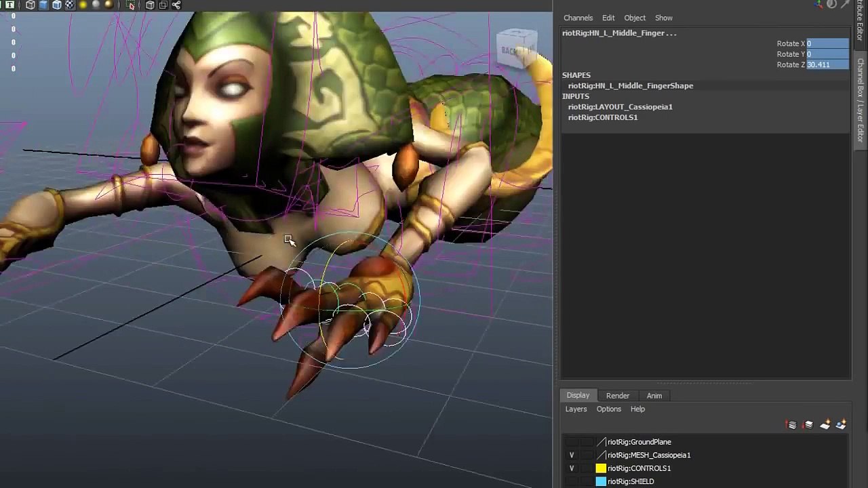Open the Layers menu
This screenshot has height=488, width=868.
coord(576,409)
